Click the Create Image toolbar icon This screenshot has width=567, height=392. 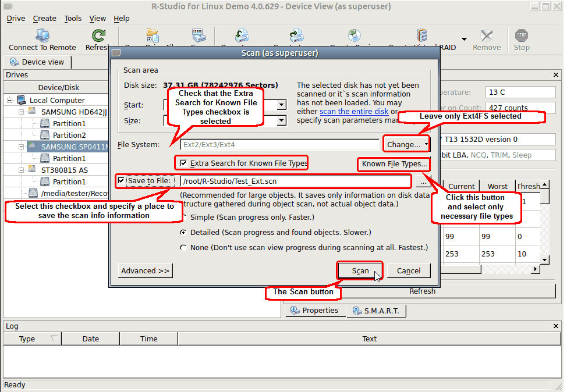point(296,35)
